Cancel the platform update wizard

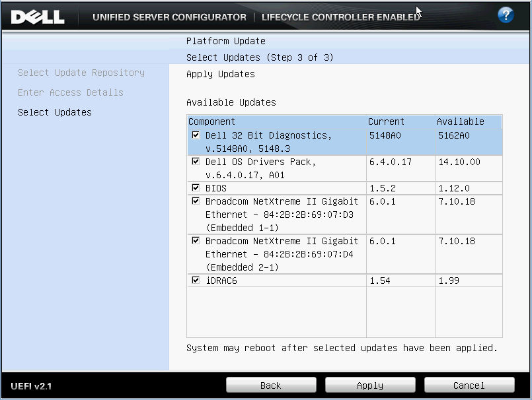(x=469, y=385)
